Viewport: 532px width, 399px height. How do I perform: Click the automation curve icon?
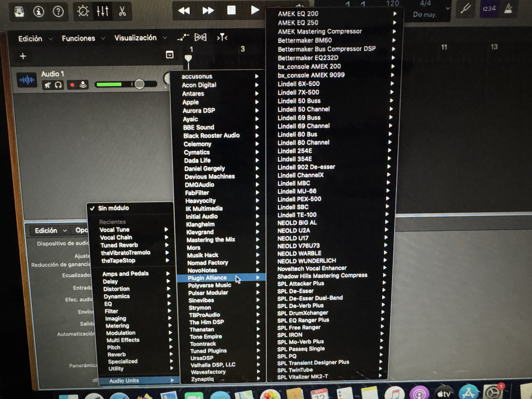(183, 38)
